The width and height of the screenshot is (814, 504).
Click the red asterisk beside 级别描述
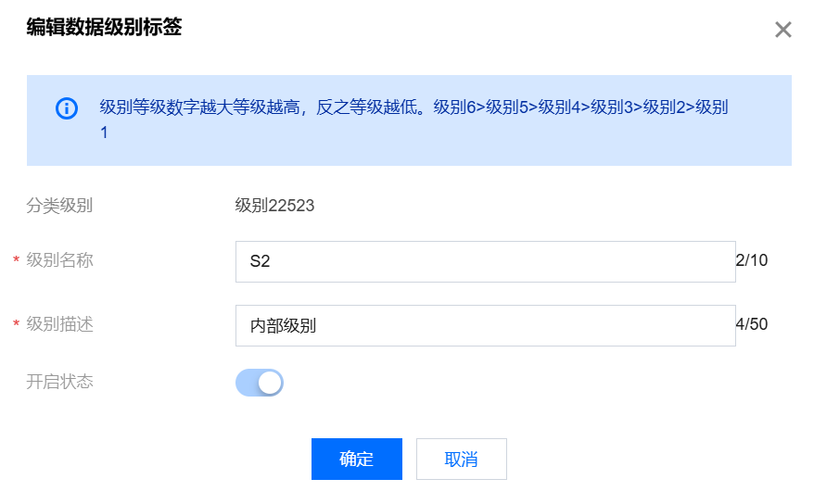(x=16, y=323)
